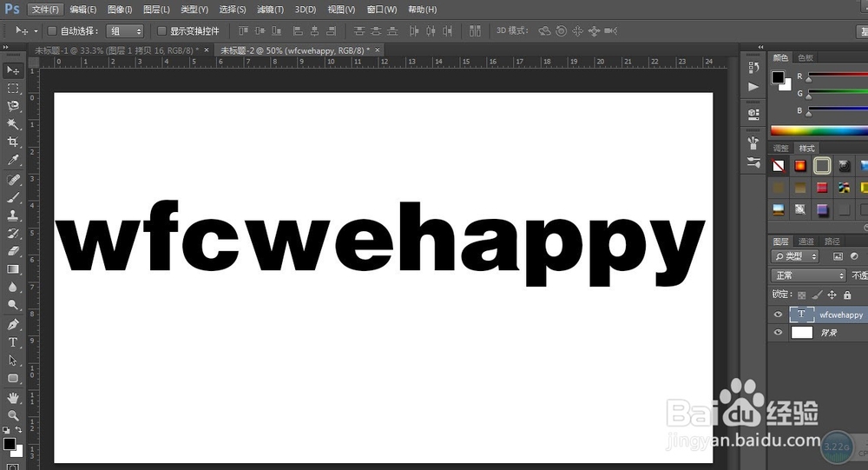Switch to the 路径 tab
868x470 pixels.
[832, 242]
